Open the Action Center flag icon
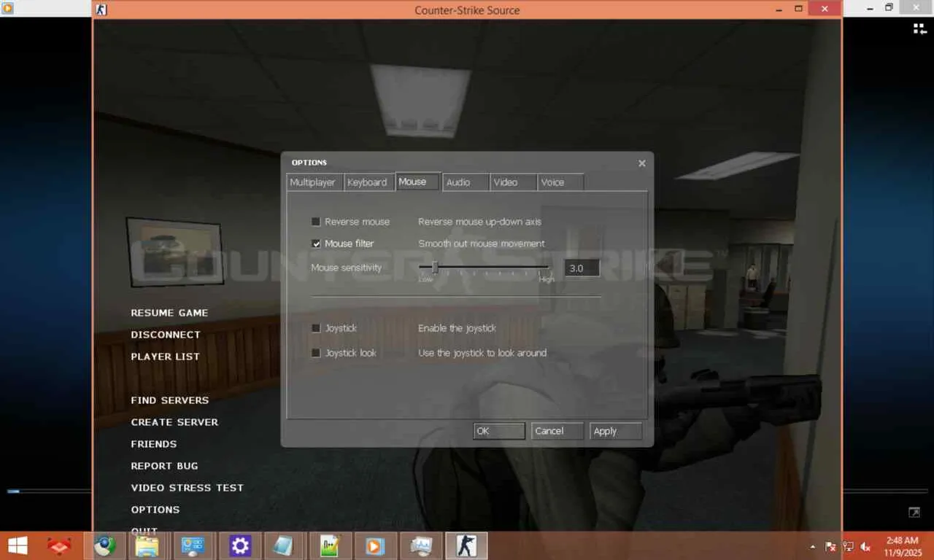This screenshot has height=560, width=934. click(x=830, y=546)
